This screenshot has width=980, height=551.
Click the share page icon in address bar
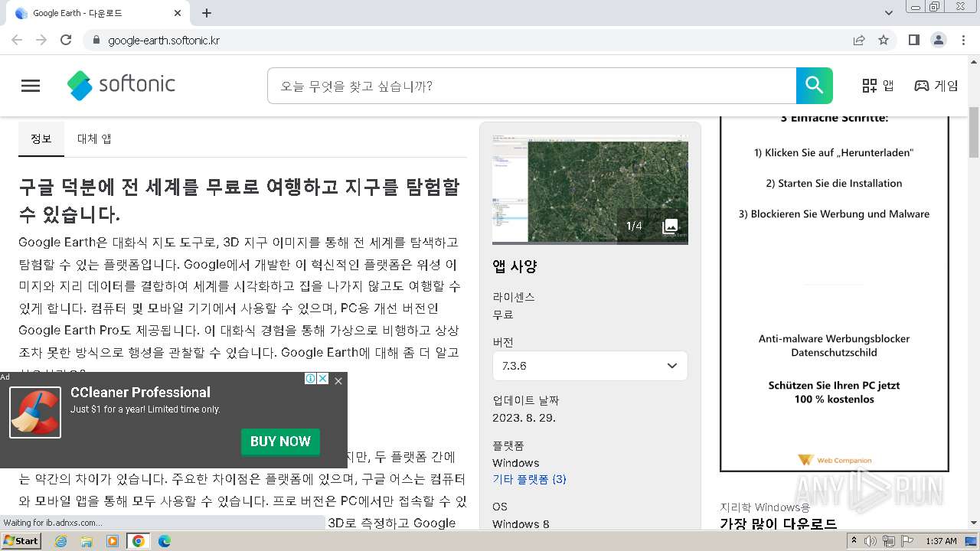(x=859, y=40)
